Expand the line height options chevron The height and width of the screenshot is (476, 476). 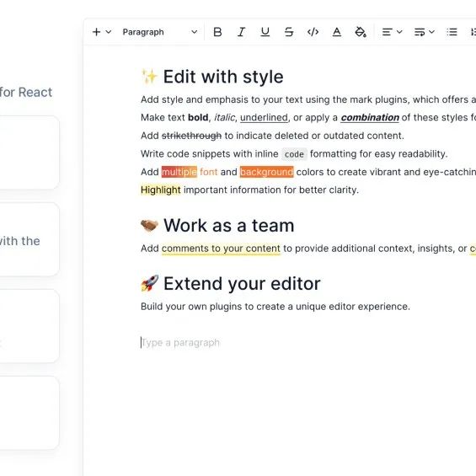point(431,32)
